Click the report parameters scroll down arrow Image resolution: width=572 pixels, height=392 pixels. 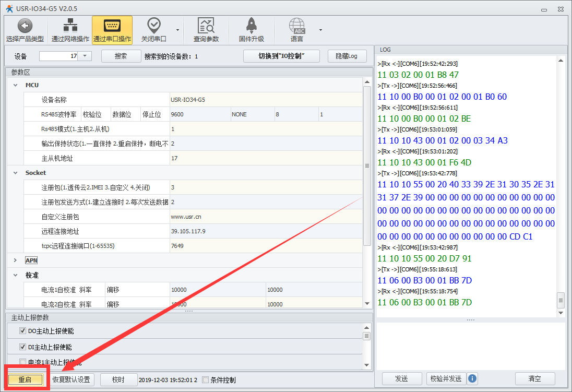coord(366,365)
